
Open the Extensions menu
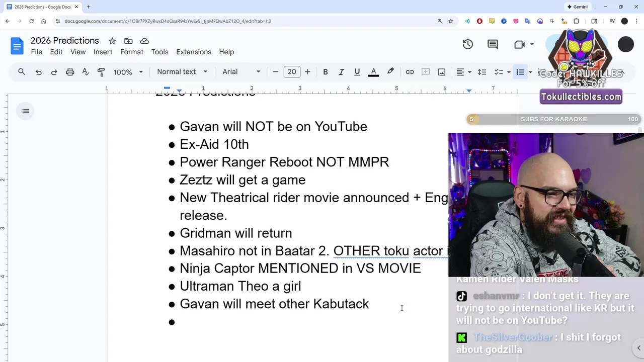(x=194, y=52)
